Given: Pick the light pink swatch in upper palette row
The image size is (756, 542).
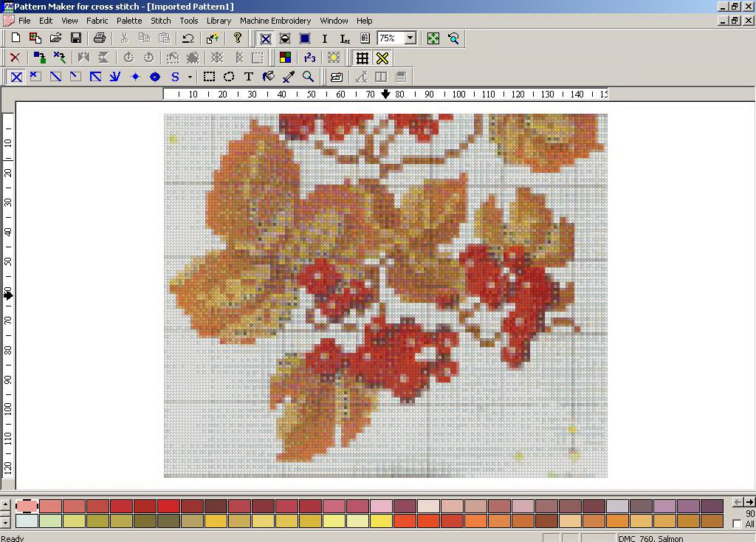Looking at the screenshot, I should [x=381, y=506].
